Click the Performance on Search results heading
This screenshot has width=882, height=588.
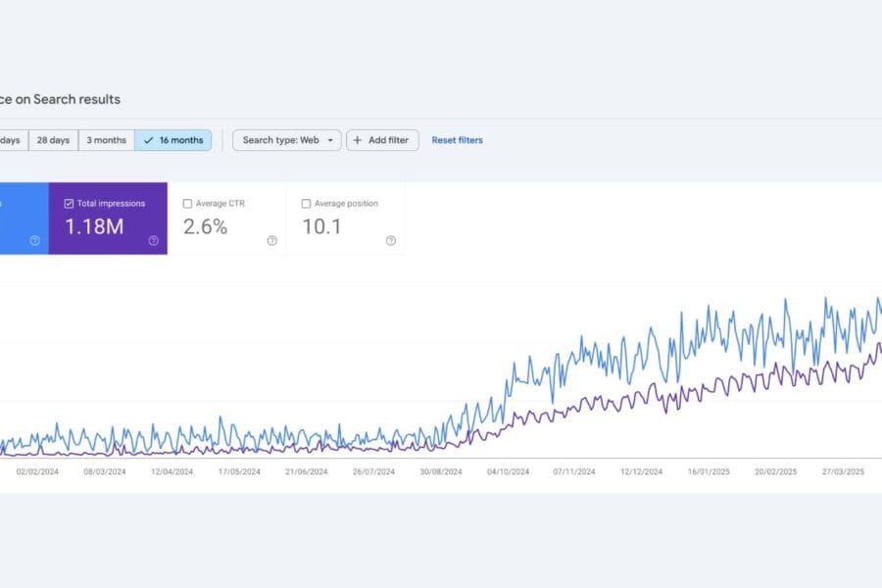[x=59, y=99]
